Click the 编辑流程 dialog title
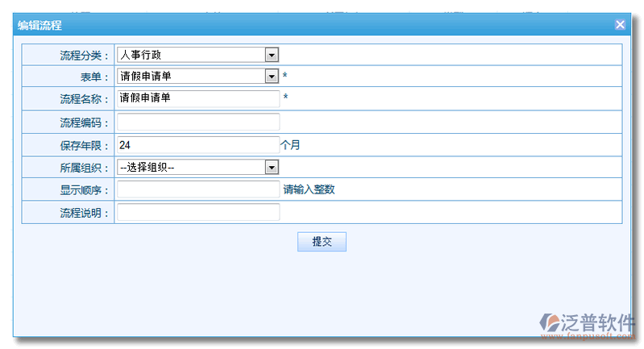This screenshot has width=644, height=349. coord(39,26)
